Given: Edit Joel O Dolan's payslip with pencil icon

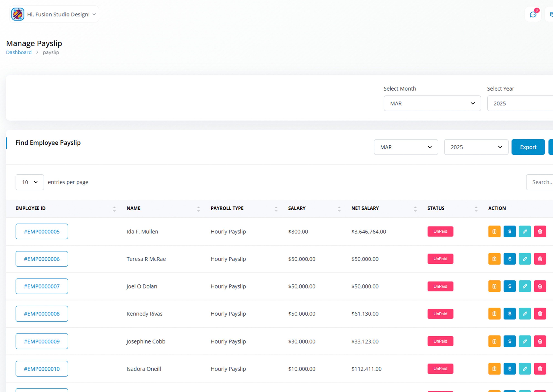Looking at the screenshot, I should click(x=525, y=286).
